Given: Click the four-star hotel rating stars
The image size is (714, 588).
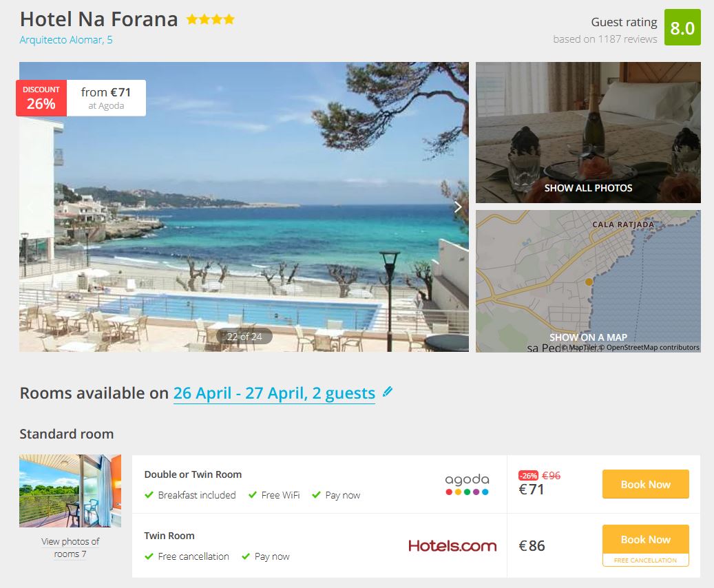Looking at the screenshot, I should click(x=210, y=20).
